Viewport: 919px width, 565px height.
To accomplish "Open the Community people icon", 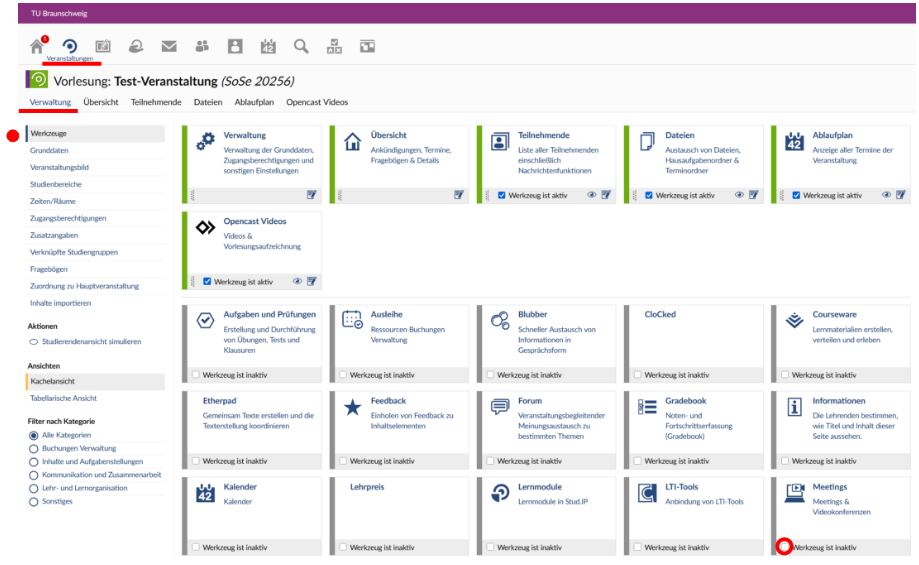I will (202, 46).
